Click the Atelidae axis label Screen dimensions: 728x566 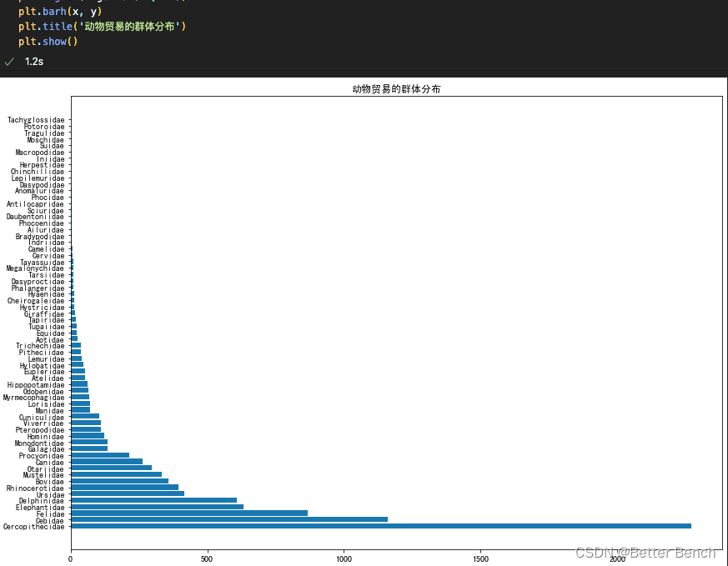coord(48,378)
